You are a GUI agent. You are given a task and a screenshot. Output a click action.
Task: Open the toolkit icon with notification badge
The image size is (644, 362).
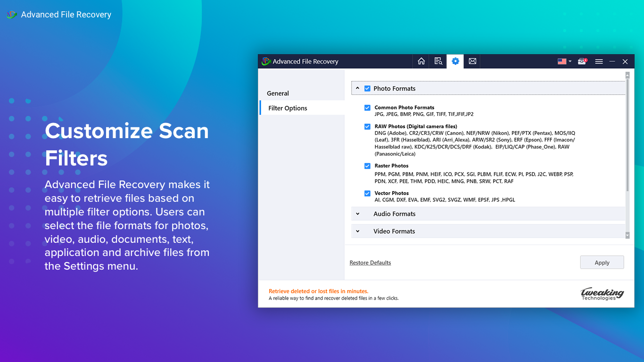pyautogui.click(x=582, y=61)
